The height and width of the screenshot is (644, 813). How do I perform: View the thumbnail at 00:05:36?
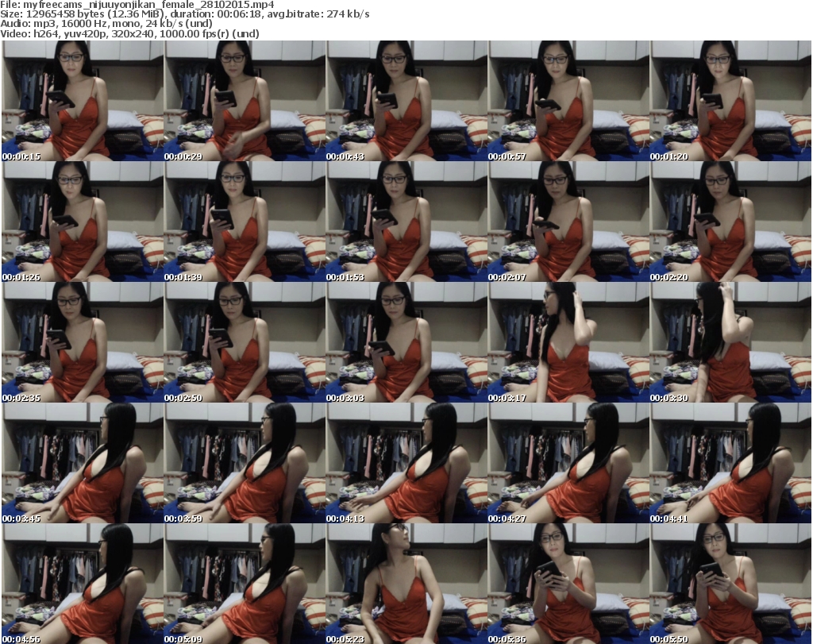point(568,584)
